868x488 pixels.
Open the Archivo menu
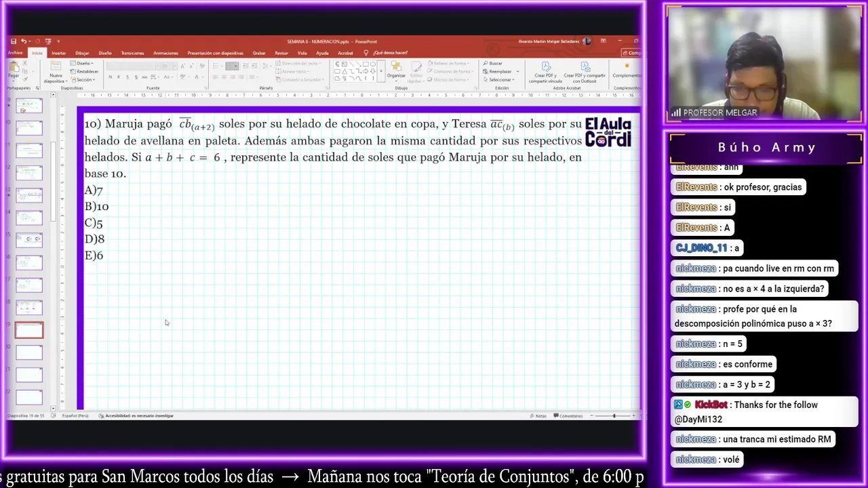15,53
